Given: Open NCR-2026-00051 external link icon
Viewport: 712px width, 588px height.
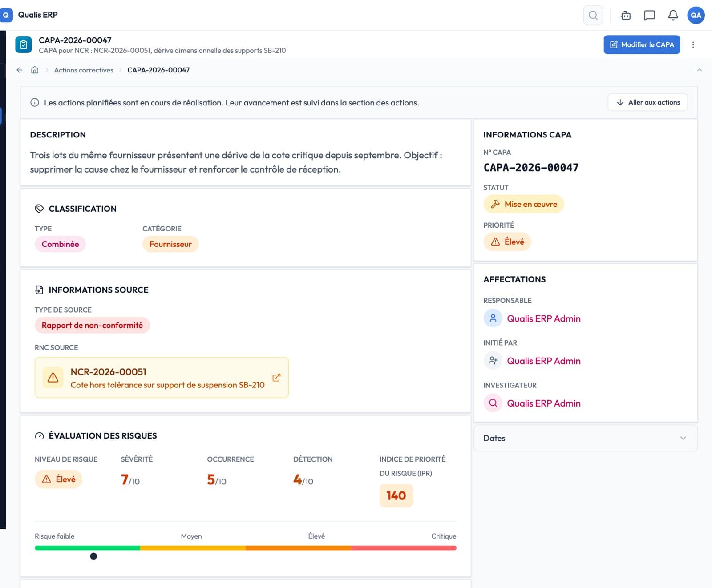Looking at the screenshot, I should [276, 377].
